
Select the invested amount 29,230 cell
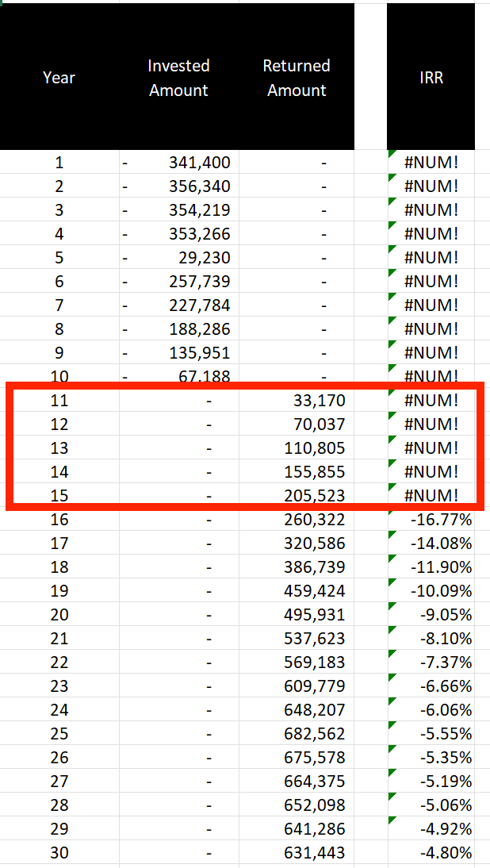[178, 258]
